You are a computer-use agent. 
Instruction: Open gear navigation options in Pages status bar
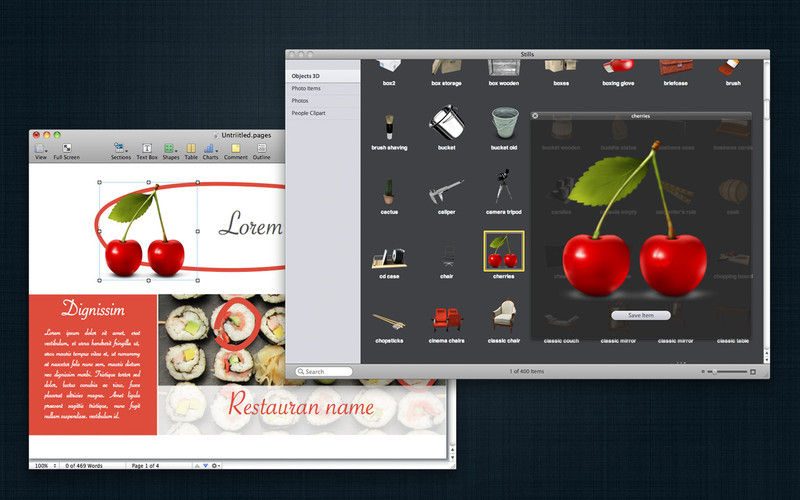[216, 466]
